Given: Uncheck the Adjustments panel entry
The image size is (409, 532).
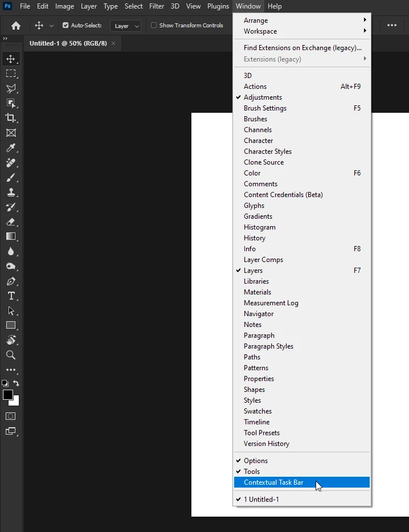Looking at the screenshot, I should point(302,97).
